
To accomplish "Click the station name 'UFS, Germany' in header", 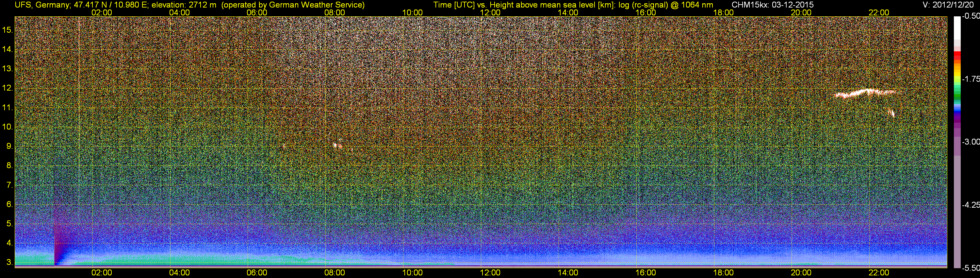I will (42, 5).
